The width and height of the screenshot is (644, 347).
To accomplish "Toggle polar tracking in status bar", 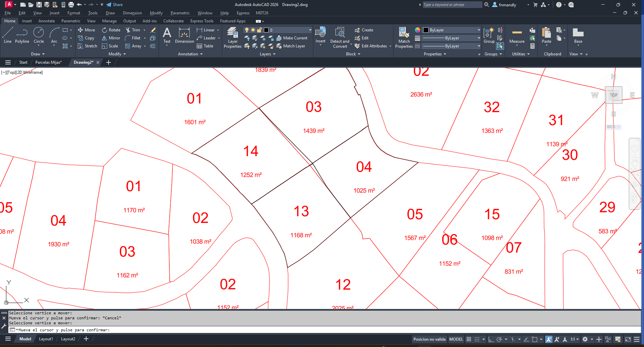I will click(499, 339).
